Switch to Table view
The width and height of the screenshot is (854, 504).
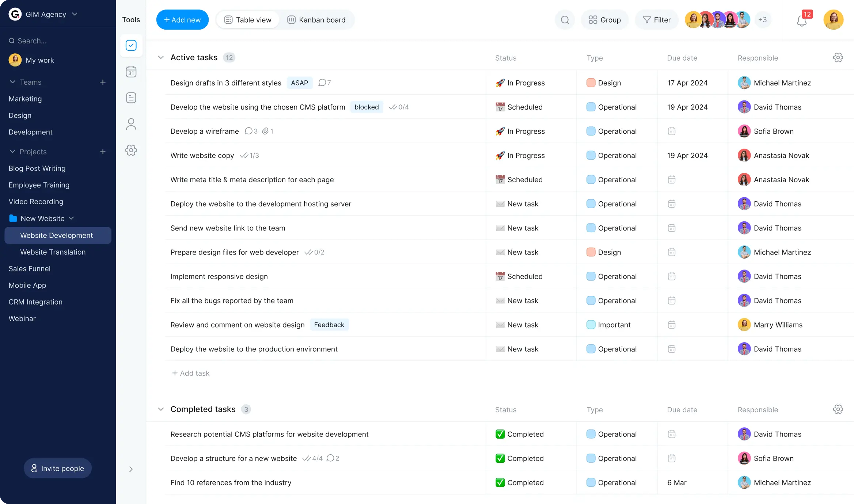point(248,20)
